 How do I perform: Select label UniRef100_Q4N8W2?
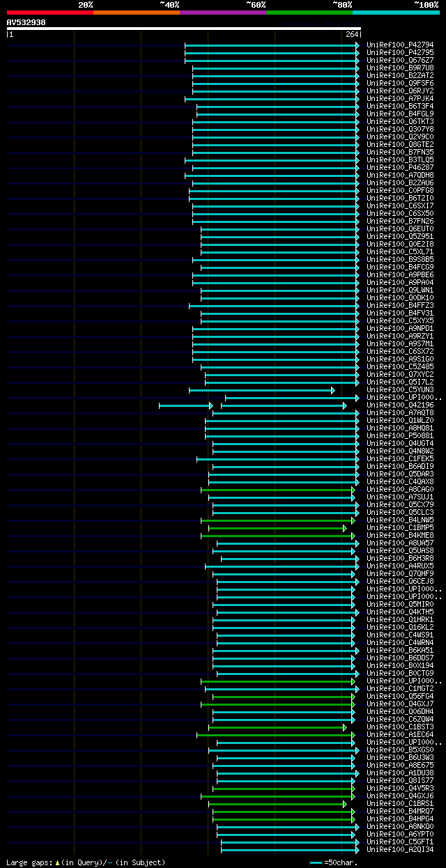click(400, 451)
